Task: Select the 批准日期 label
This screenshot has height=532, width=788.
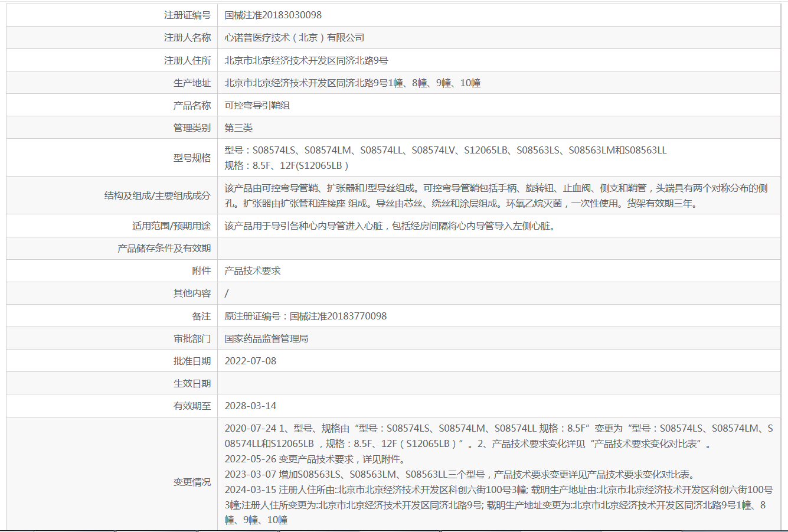Action: (192, 361)
